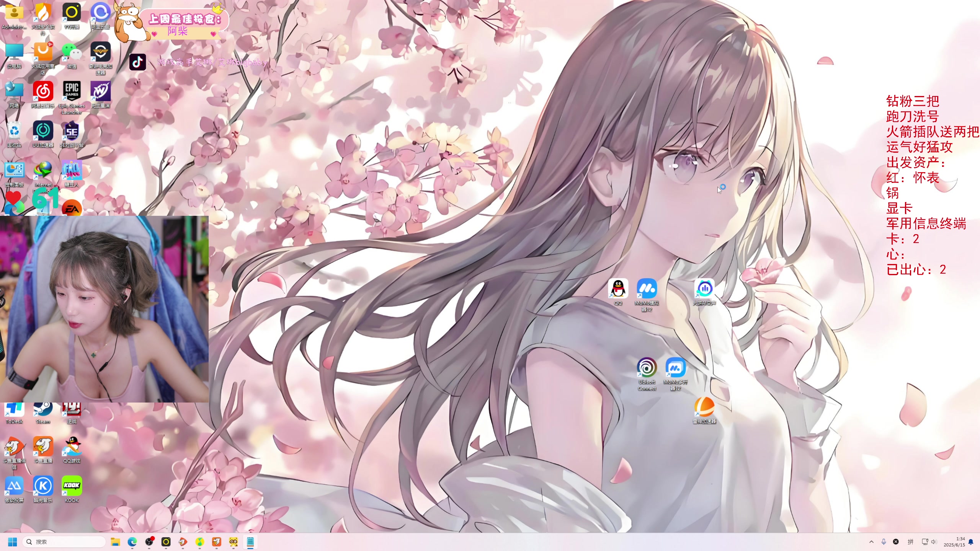Click the black X tray icon
The height and width of the screenshot is (551, 980).
click(x=896, y=542)
